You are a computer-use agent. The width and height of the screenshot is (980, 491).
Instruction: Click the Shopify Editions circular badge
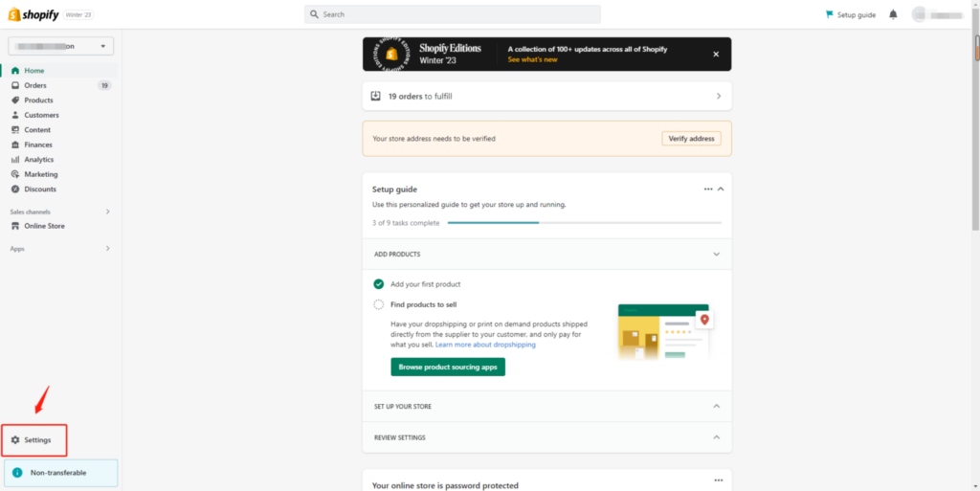click(391, 54)
